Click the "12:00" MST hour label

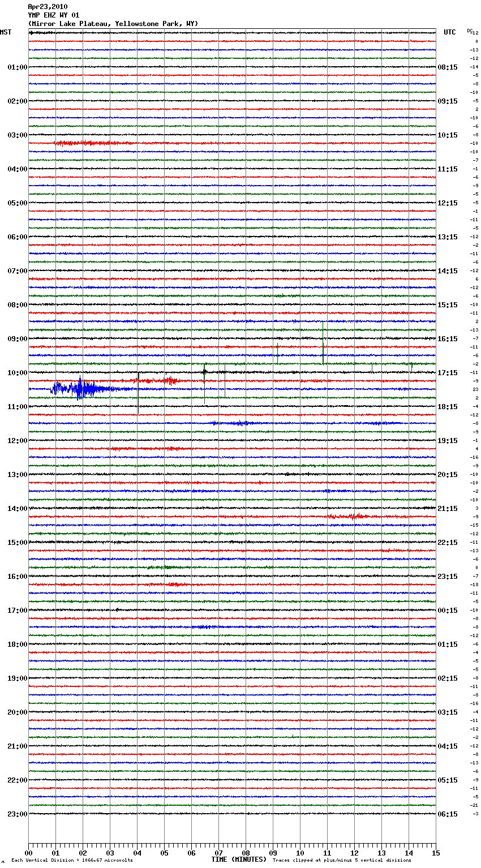(x=17, y=441)
